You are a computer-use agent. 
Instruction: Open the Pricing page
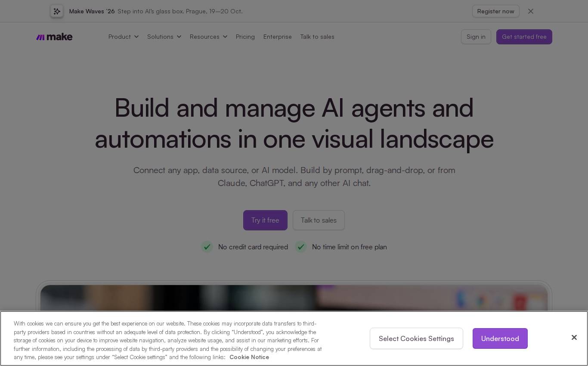click(x=245, y=37)
